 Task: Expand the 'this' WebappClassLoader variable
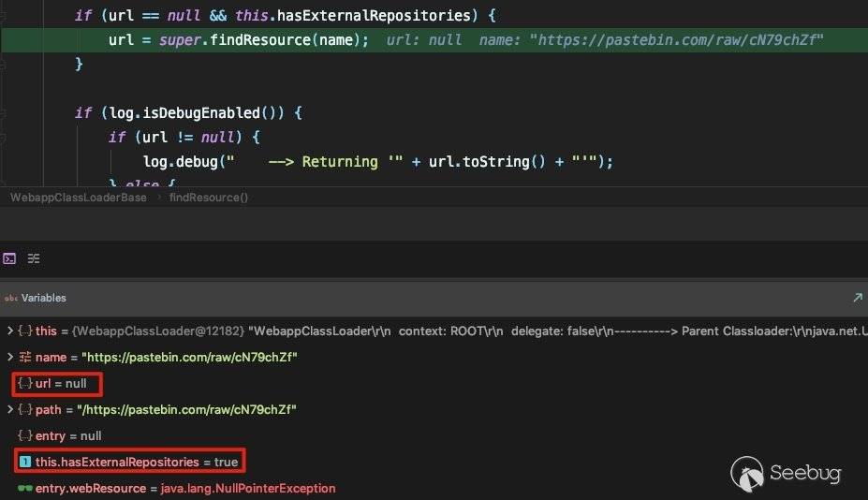[10, 331]
